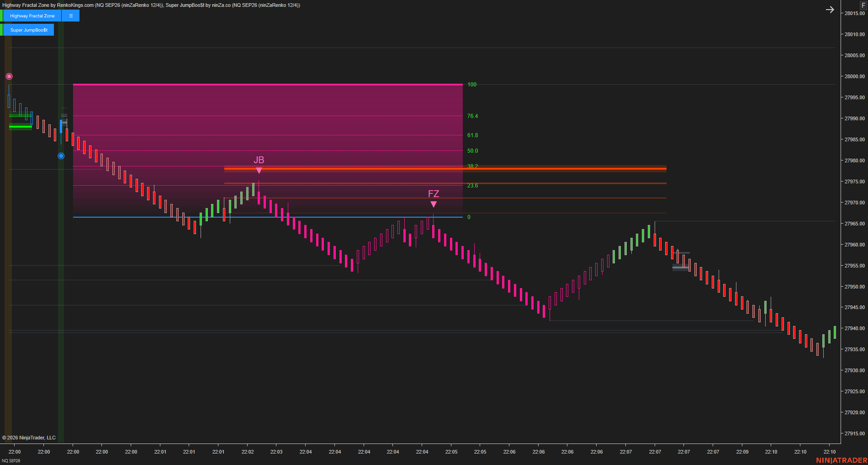Click the 27925.00 price axis label
This screenshot has height=465, width=868.
[854, 391]
